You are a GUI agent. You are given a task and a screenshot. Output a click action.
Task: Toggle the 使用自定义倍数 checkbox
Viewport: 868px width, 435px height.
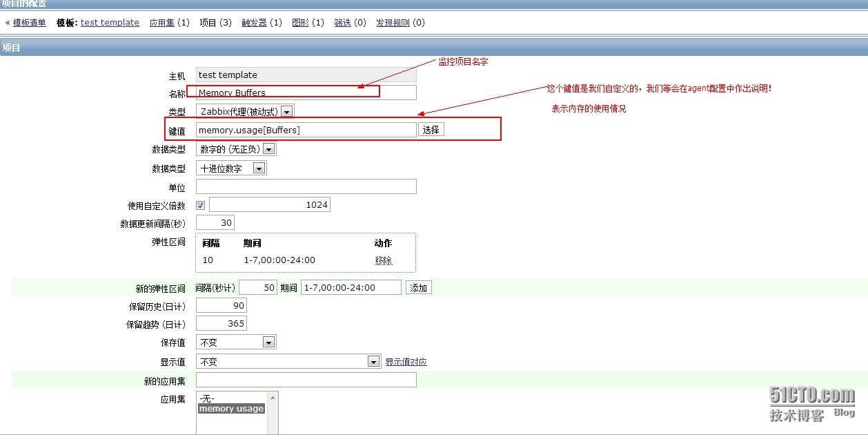coord(201,205)
